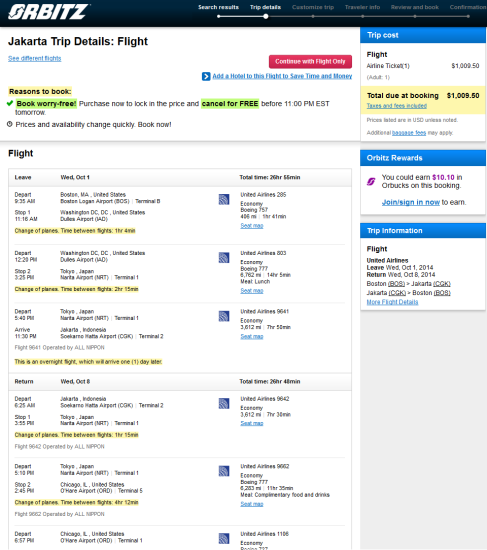Click the green checkmark next to Book worry-free
Screen dimensions: 487x550
(x=10, y=103)
